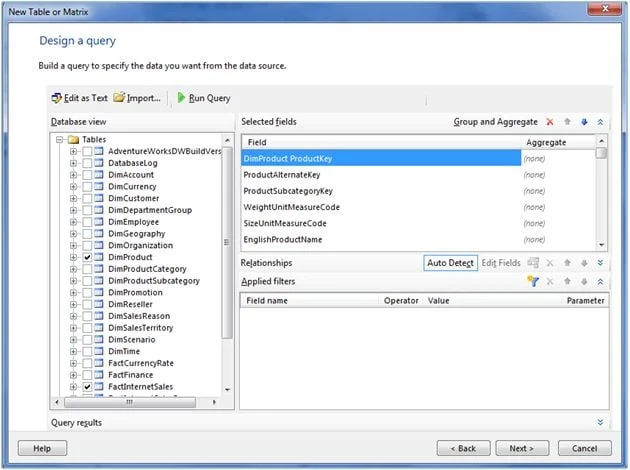This screenshot has height=470, width=630.
Task: Collapse the Tables folder node
Action: pos(59,139)
